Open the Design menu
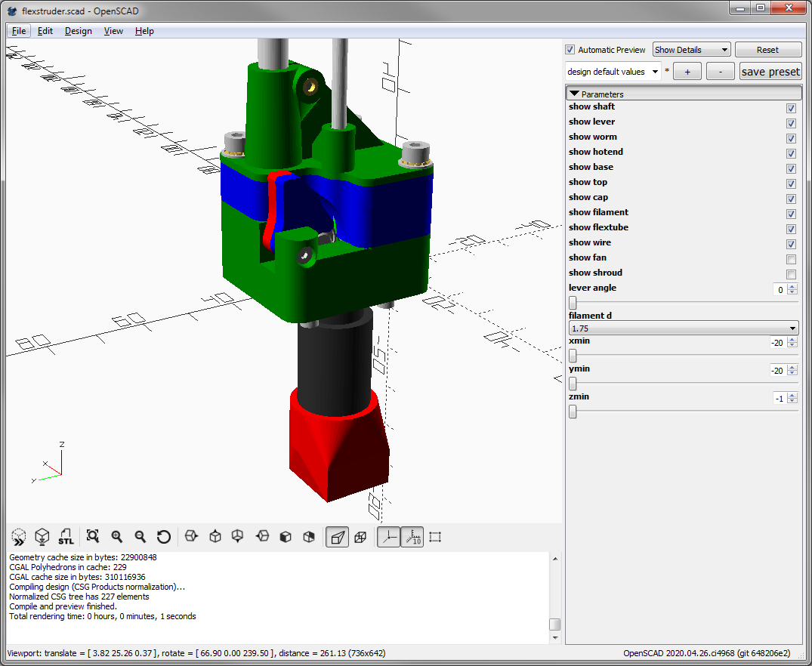Image resolution: width=812 pixels, height=666 pixels. (78, 31)
